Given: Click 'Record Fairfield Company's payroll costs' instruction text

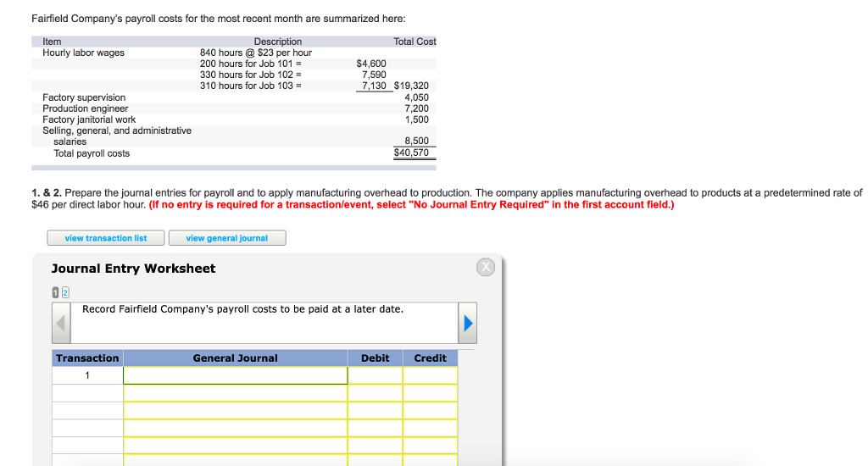Looking at the screenshot, I should pyautogui.click(x=243, y=308).
